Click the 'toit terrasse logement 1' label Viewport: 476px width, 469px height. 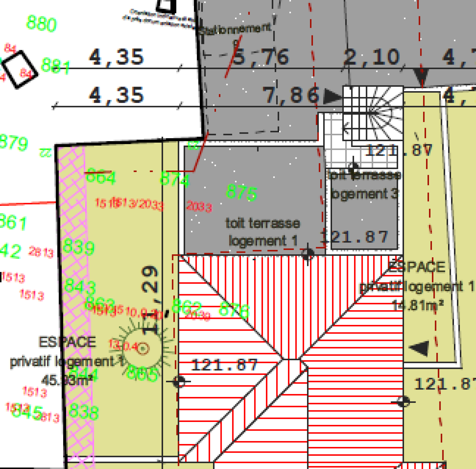[262, 232]
